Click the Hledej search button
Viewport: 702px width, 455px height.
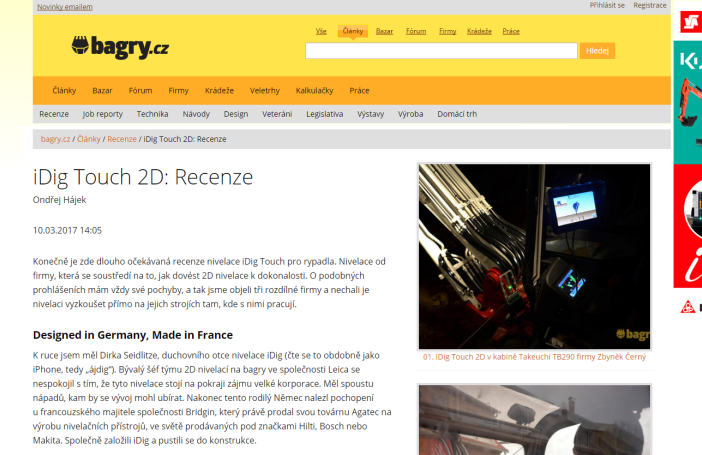click(597, 51)
